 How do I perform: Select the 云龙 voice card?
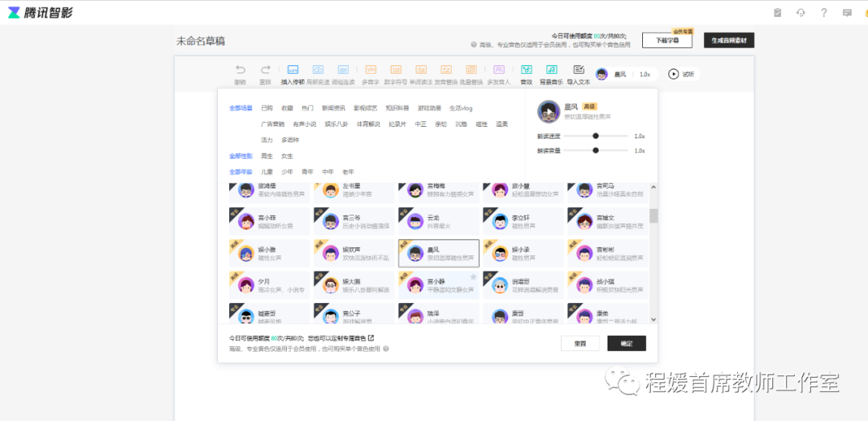point(439,221)
